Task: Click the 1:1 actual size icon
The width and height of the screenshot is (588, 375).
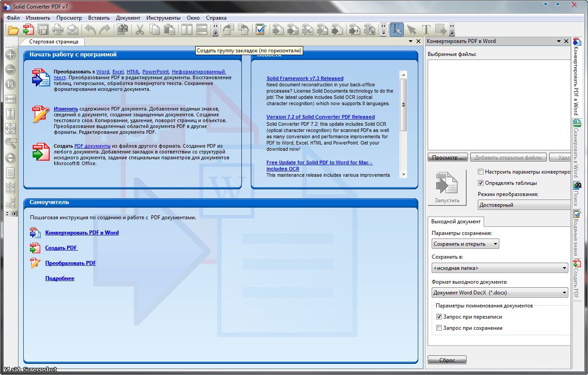Action: pos(10,84)
